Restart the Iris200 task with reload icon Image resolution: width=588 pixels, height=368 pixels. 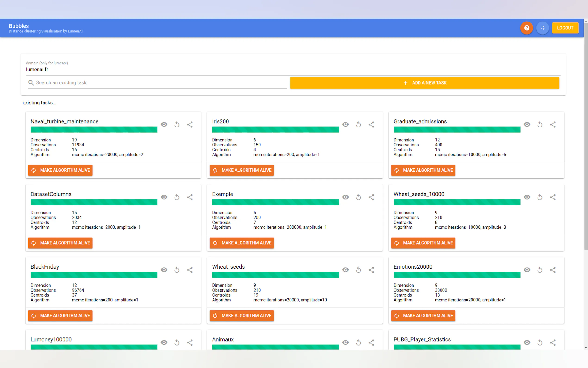click(x=358, y=125)
